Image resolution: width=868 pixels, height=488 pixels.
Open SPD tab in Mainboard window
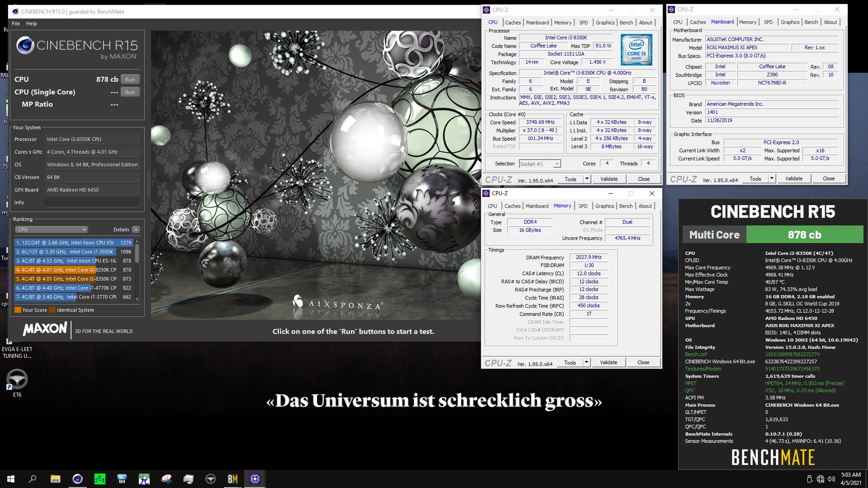768,22
